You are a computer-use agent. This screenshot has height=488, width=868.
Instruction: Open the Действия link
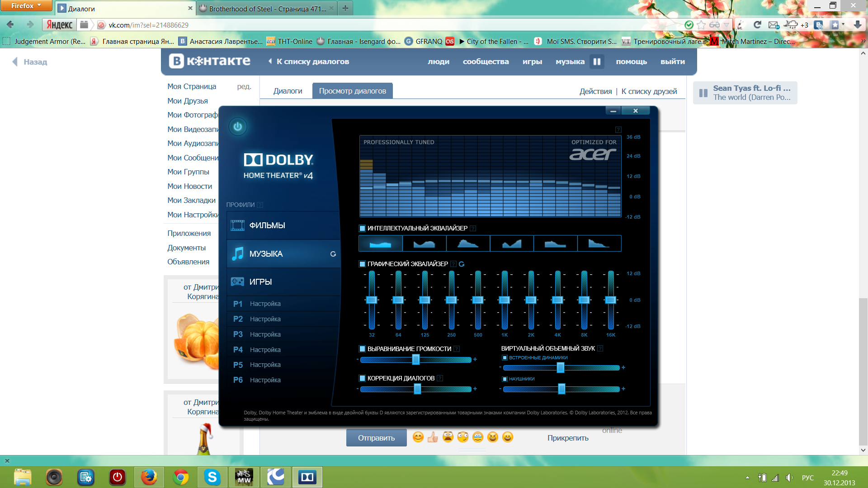click(x=595, y=91)
